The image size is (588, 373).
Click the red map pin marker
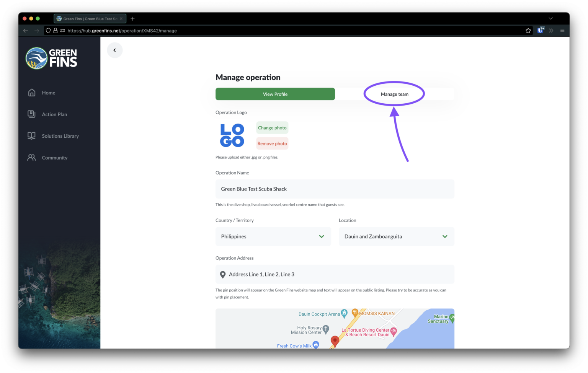coord(335,340)
